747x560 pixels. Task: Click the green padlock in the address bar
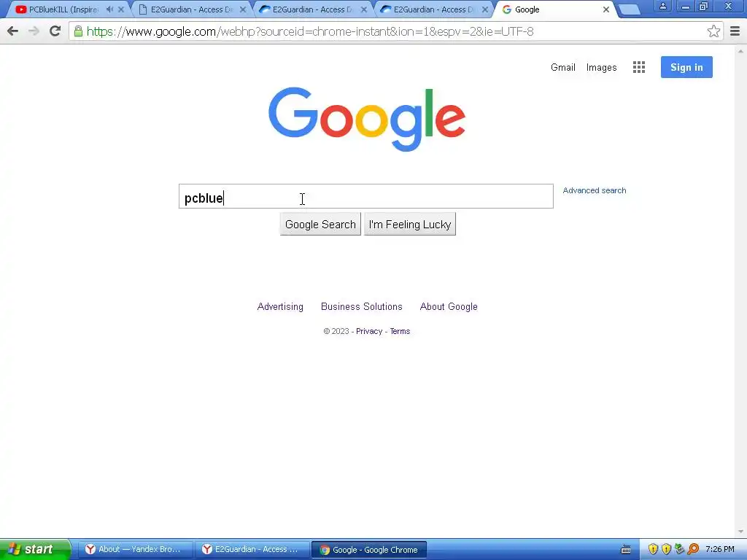click(78, 31)
